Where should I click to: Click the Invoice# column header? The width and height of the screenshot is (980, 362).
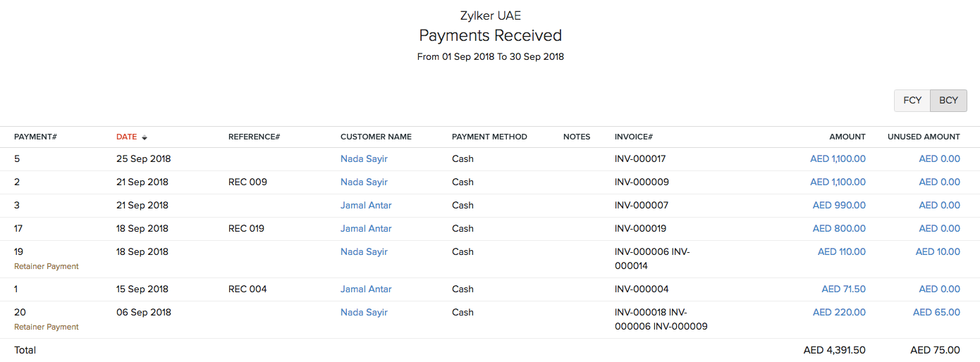[634, 137]
